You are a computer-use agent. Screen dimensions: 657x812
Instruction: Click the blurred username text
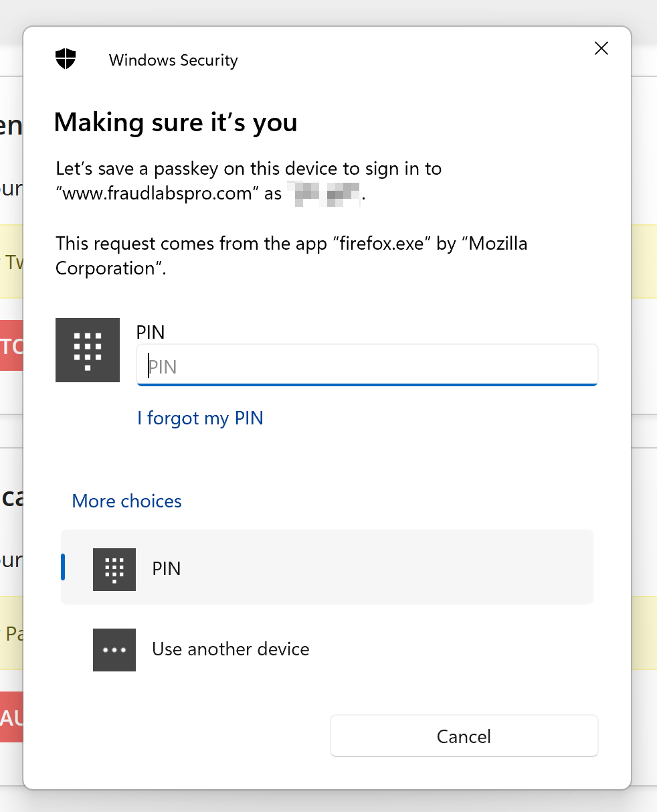324,194
